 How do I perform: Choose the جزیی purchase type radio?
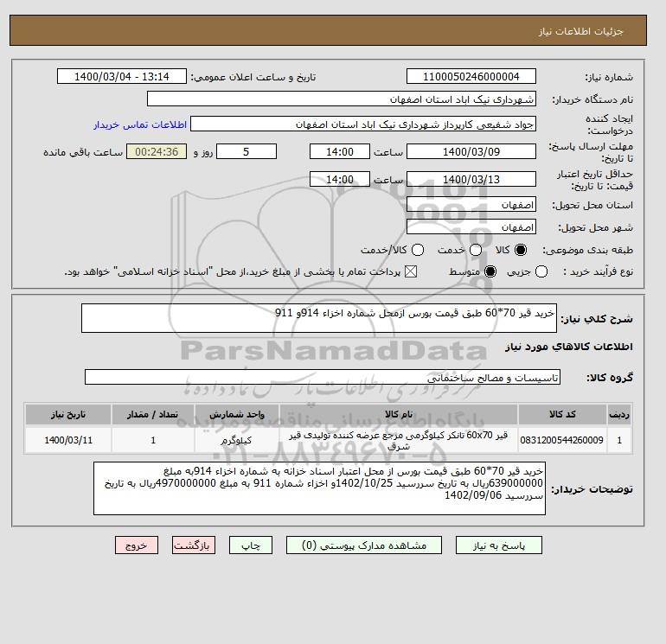[x=541, y=271]
